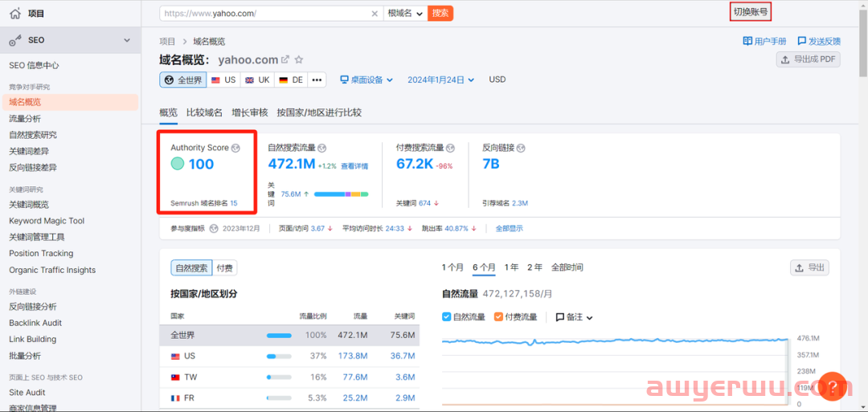Switch to 按国家/地区进行比较 tab

[319, 112]
